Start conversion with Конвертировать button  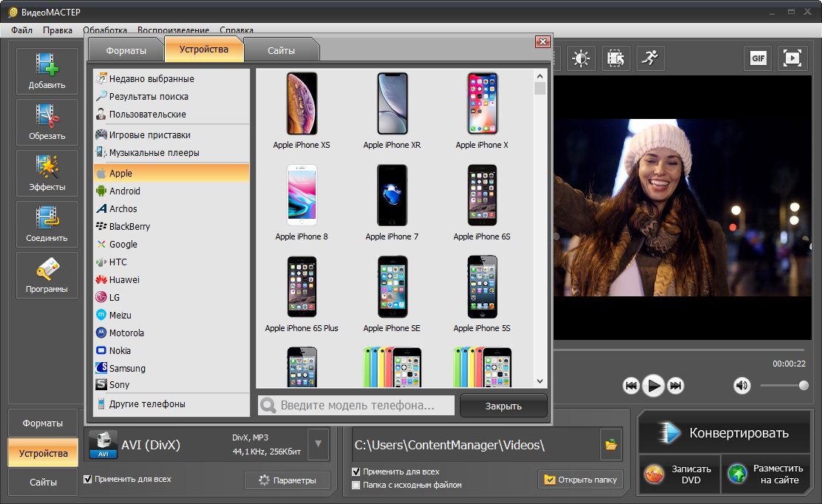click(x=724, y=433)
